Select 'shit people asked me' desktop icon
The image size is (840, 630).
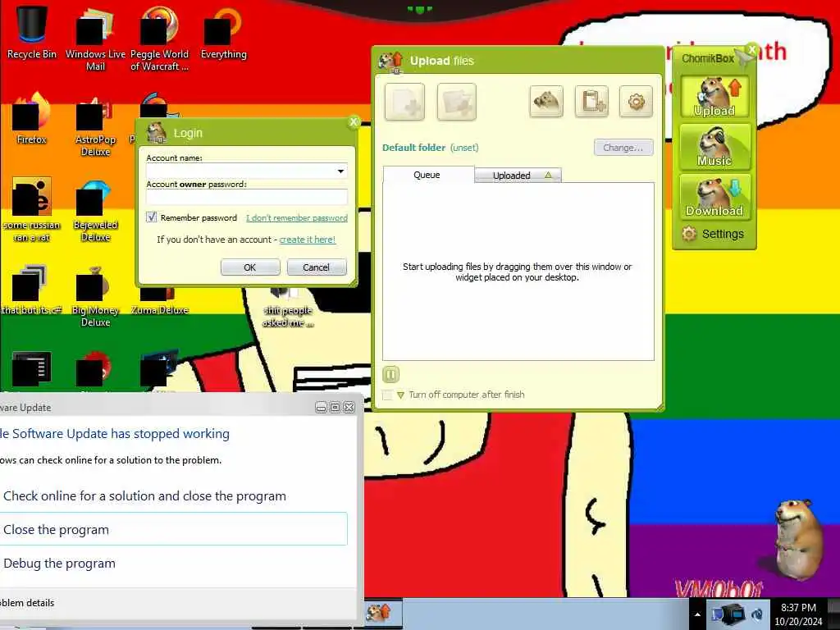pos(287,307)
